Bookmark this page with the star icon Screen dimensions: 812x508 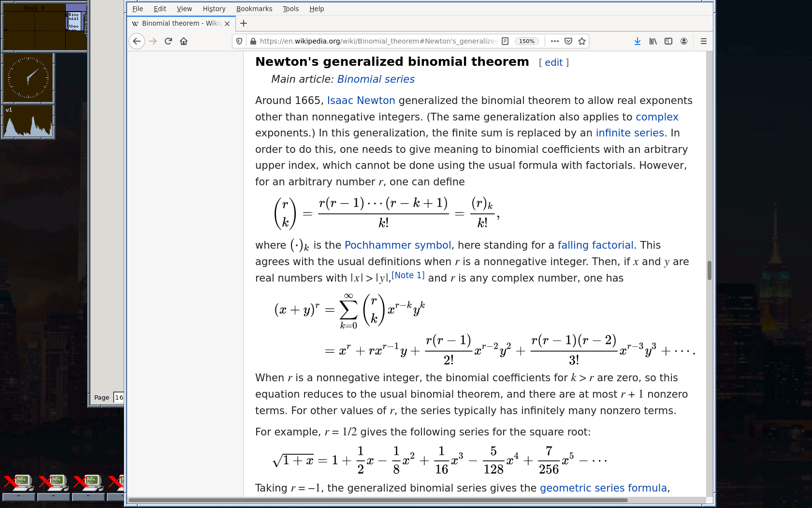pos(582,41)
